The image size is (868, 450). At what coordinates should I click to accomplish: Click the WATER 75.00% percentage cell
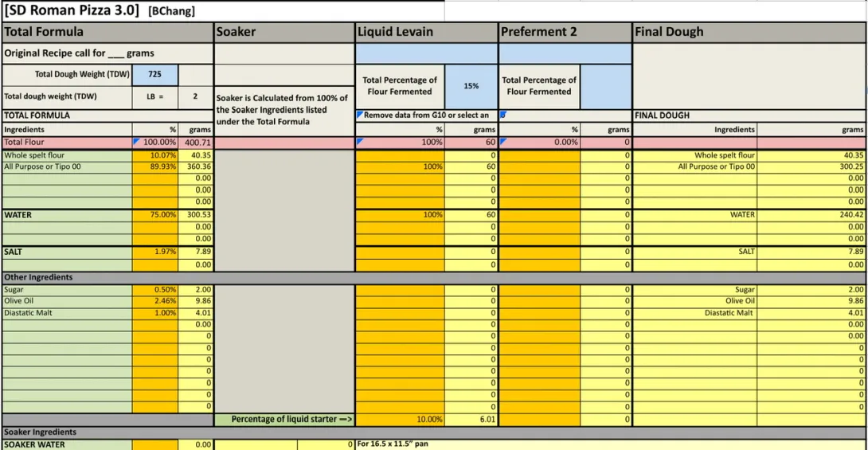pyautogui.click(x=155, y=215)
